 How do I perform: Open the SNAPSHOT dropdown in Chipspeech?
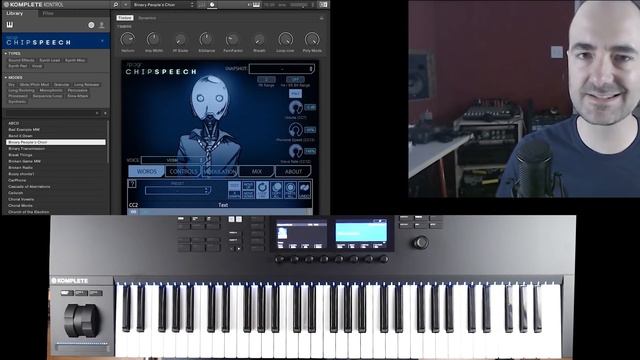pyautogui.click(x=282, y=69)
